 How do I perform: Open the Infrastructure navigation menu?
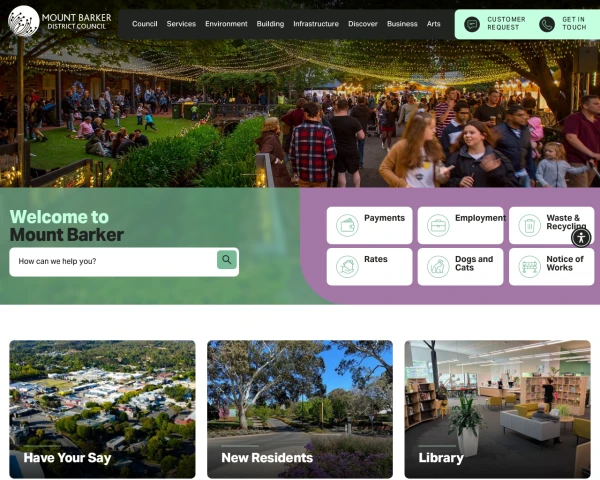pyautogui.click(x=316, y=24)
